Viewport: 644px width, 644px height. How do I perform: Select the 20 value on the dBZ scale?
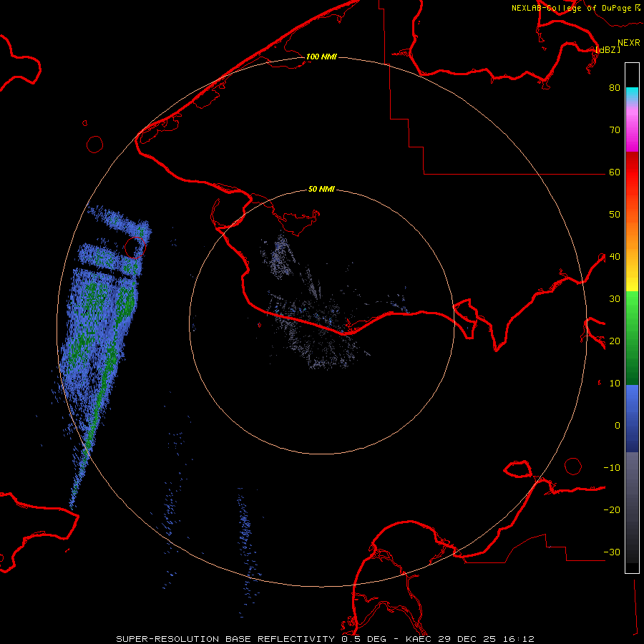pos(615,341)
